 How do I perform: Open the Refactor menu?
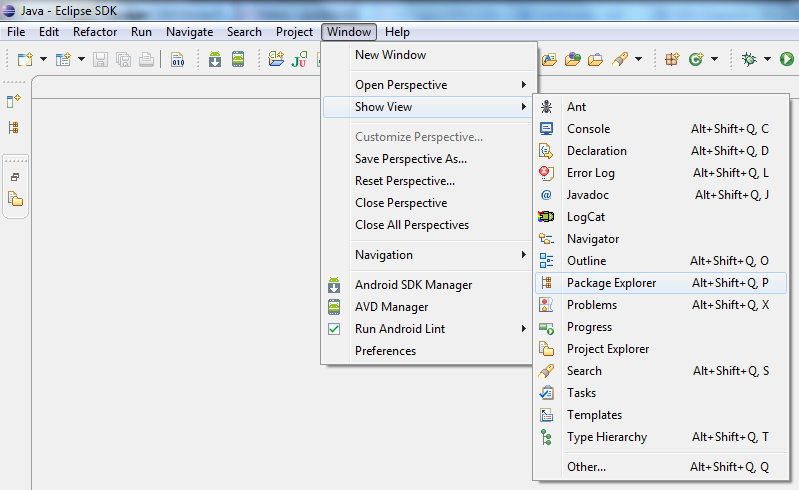pyautogui.click(x=95, y=32)
